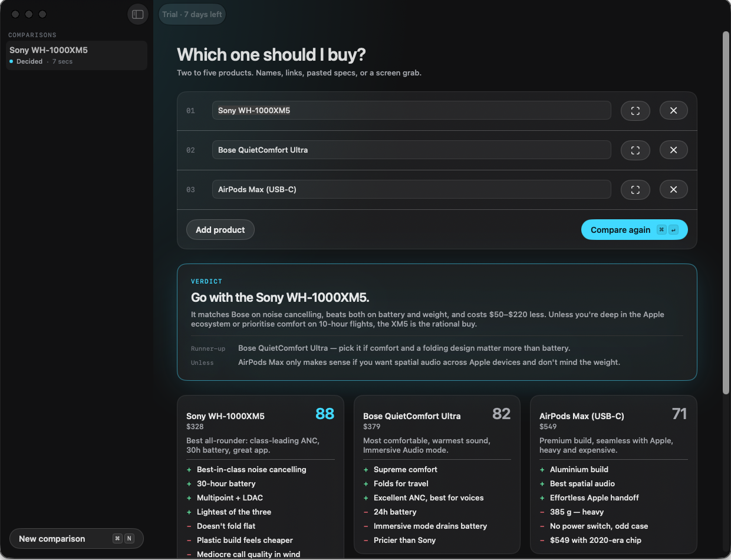Image resolution: width=731 pixels, height=560 pixels.
Task: Screen grab icon for Sony WH-1000XM5 row
Action: pyautogui.click(x=635, y=110)
